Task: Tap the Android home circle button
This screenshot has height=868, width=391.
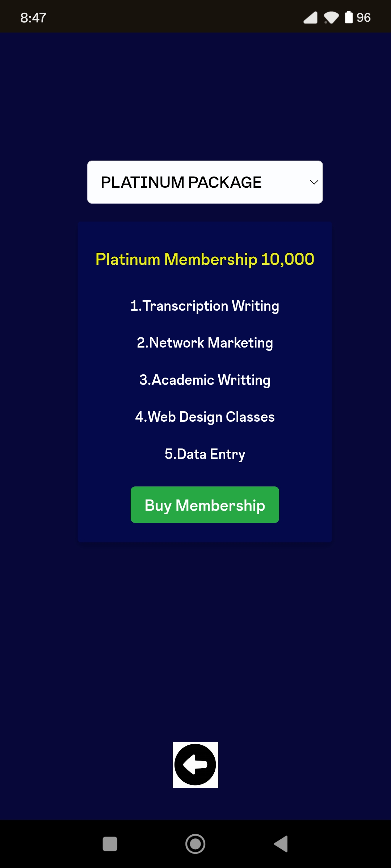Action: click(195, 844)
